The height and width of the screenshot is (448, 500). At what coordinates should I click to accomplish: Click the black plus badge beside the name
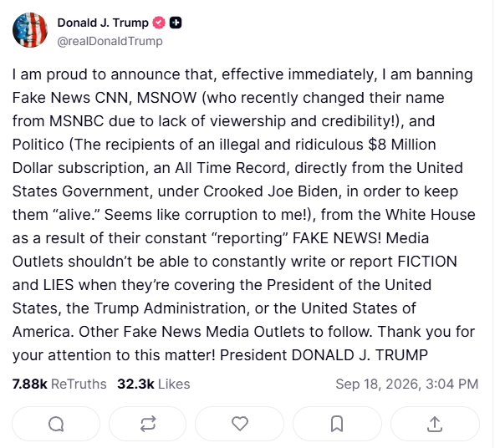(x=176, y=23)
